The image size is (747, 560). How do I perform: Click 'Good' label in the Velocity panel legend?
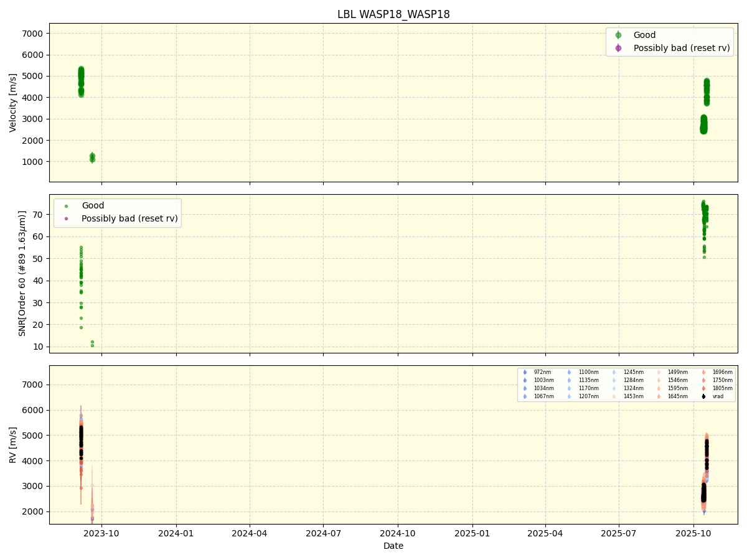tap(644, 35)
